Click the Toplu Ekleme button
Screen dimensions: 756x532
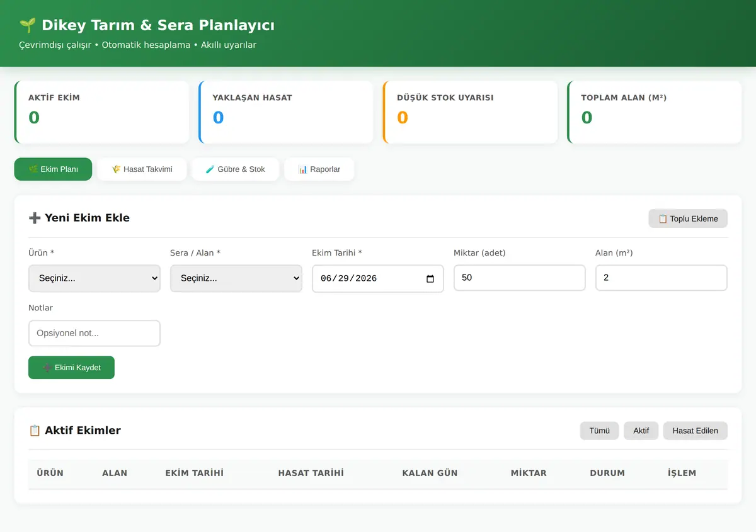pyautogui.click(x=688, y=218)
